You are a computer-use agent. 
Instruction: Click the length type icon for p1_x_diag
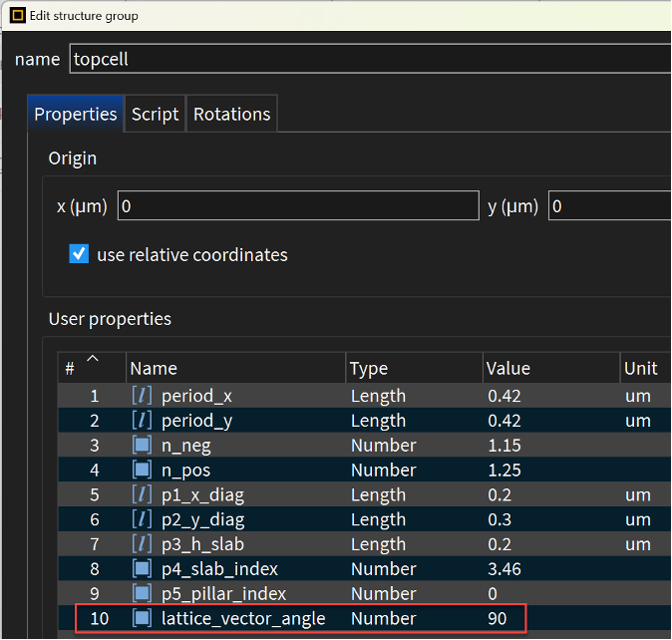coord(142,494)
